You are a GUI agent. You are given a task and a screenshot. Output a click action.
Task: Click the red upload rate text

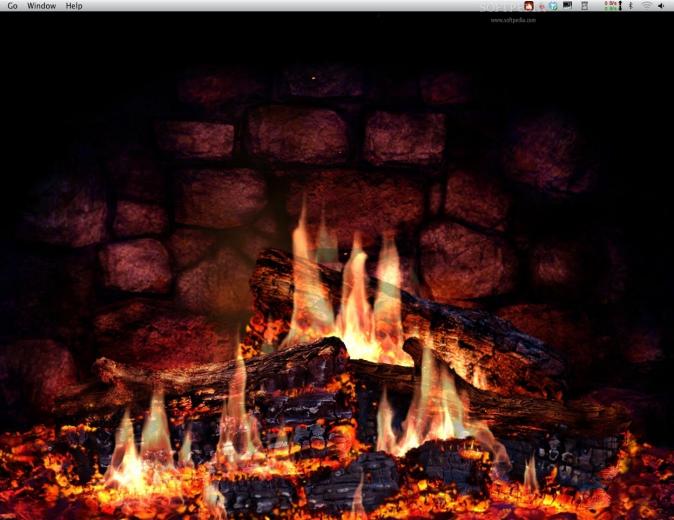click(x=611, y=3)
